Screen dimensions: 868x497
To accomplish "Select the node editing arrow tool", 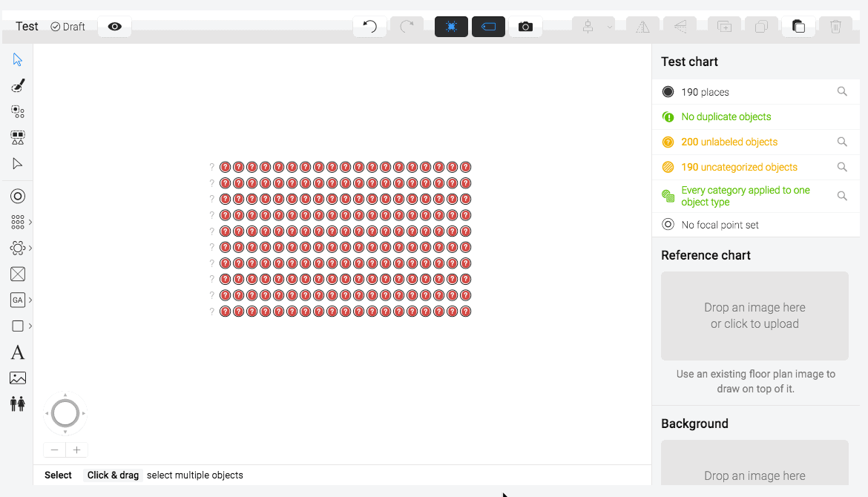I will [x=18, y=163].
